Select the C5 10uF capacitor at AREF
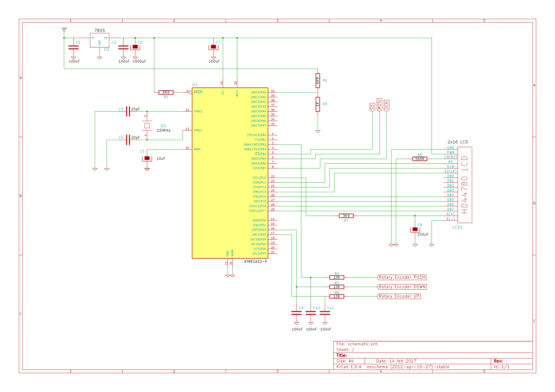 [x=147, y=158]
